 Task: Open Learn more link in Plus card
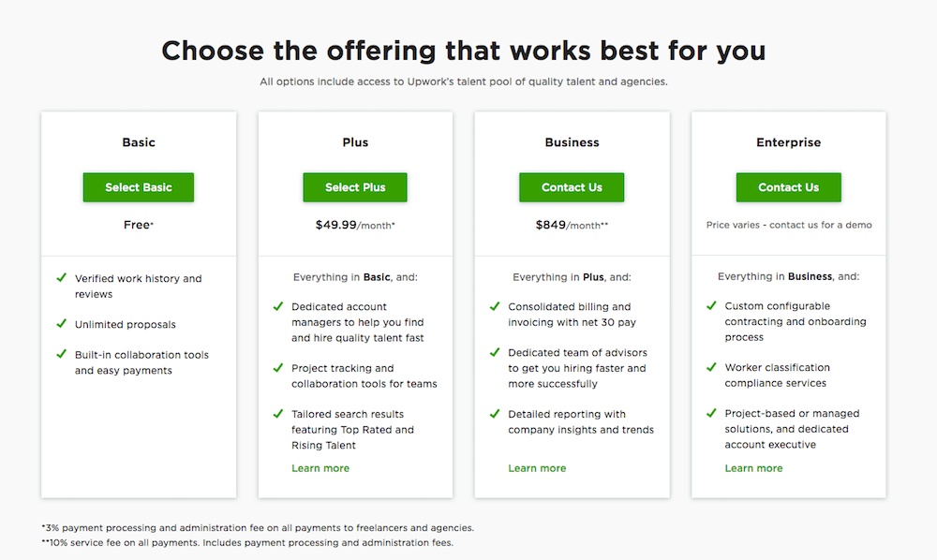(x=320, y=468)
